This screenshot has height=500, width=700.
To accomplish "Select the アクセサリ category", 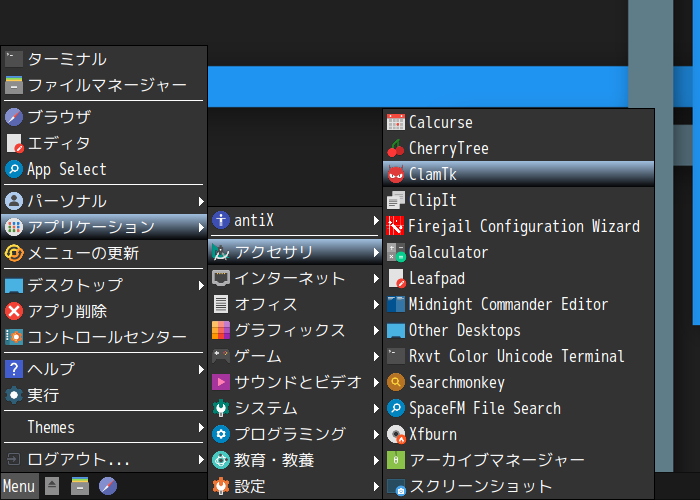I will pyautogui.click(x=295, y=252).
